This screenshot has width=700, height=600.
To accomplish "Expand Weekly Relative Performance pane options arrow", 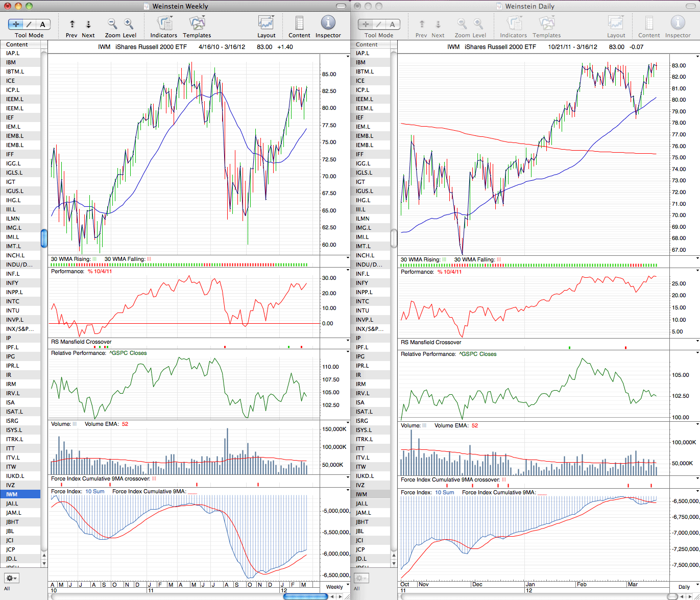I will (x=348, y=352).
